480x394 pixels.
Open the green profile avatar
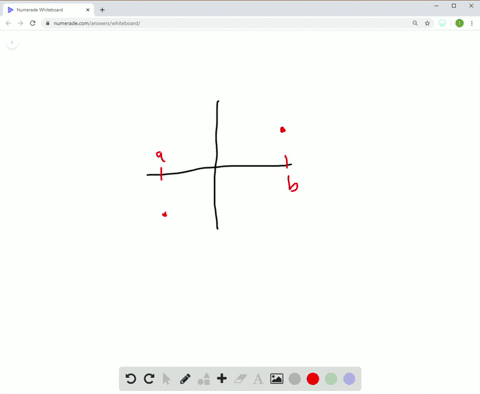(459, 23)
